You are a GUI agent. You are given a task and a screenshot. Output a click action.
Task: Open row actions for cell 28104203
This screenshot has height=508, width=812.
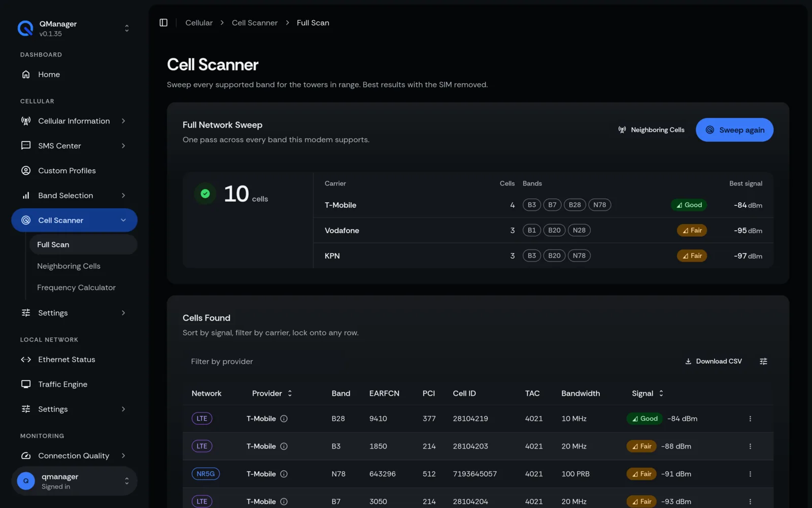pos(750,447)
